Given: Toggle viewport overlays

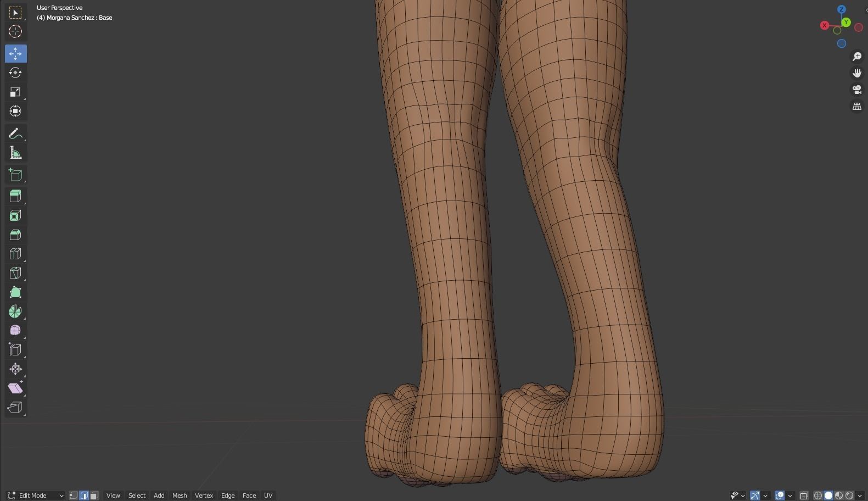Looking at the screenshot, I should click(x=780, y=496).
